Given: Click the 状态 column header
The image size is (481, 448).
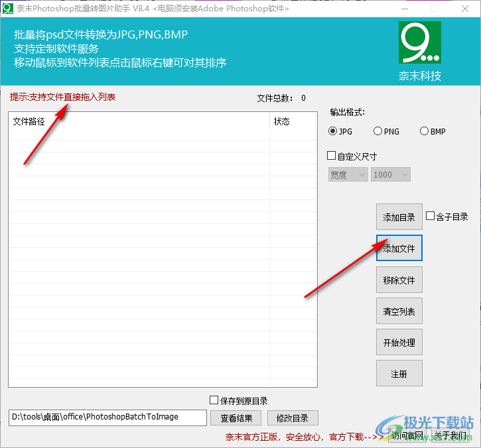Looking at the screenshot, I should coord(293,121).
